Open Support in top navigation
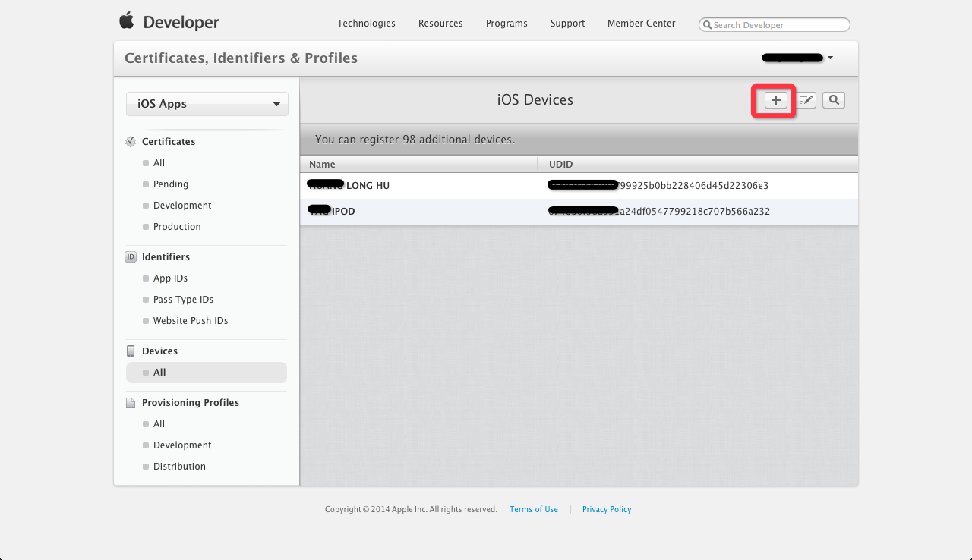 click(x=567, y=24)
